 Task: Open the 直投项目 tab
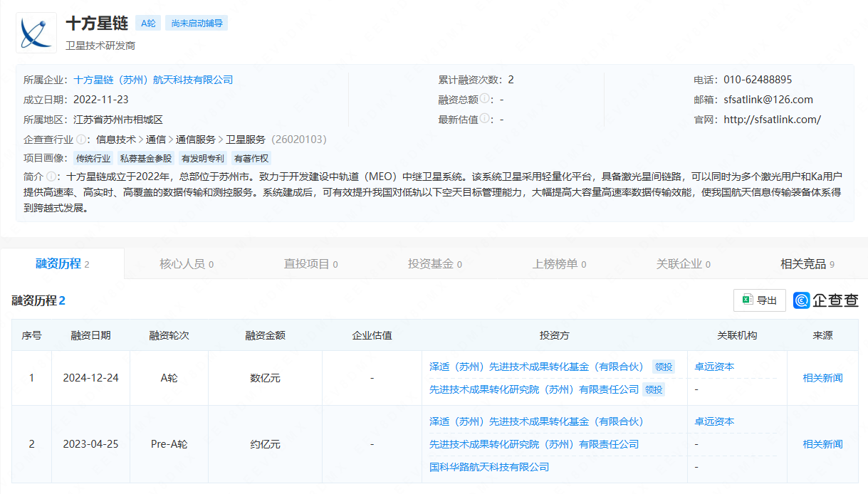[310, 264]
